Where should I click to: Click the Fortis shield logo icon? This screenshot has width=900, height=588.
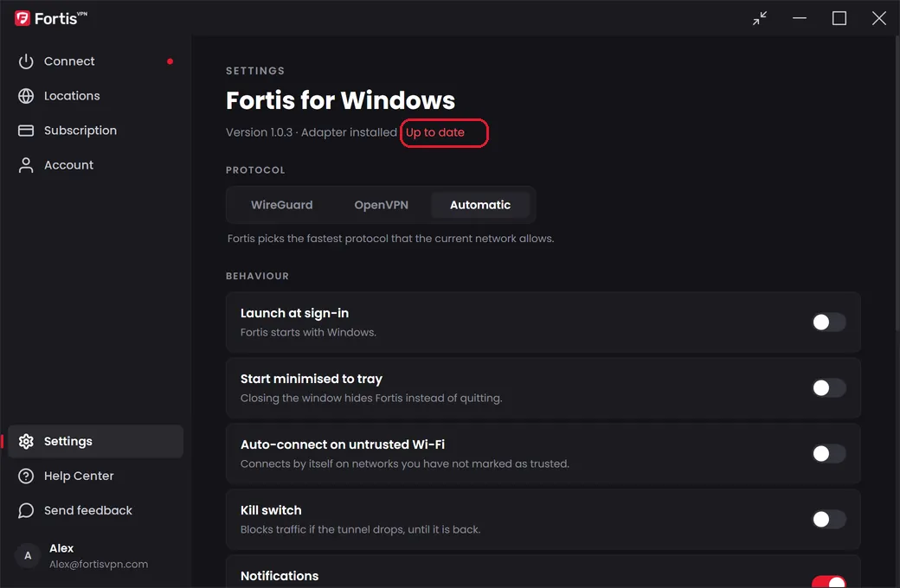coord(22,18)
